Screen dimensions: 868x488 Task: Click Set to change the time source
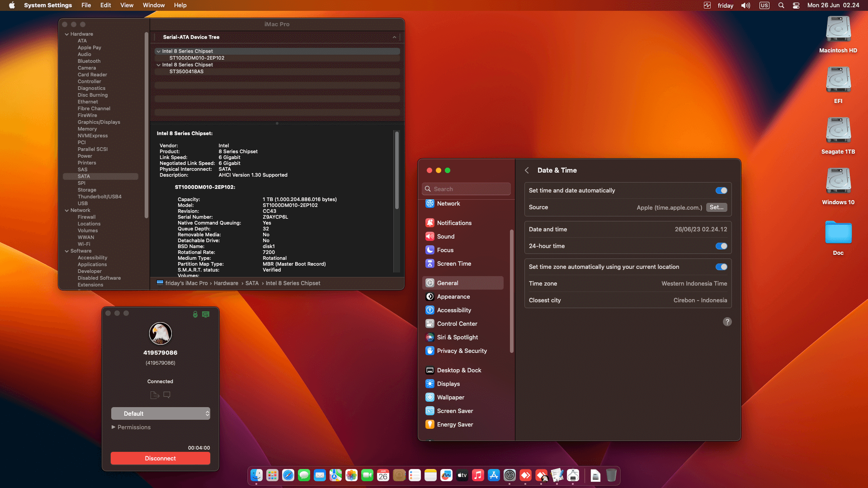pos(717,207)
